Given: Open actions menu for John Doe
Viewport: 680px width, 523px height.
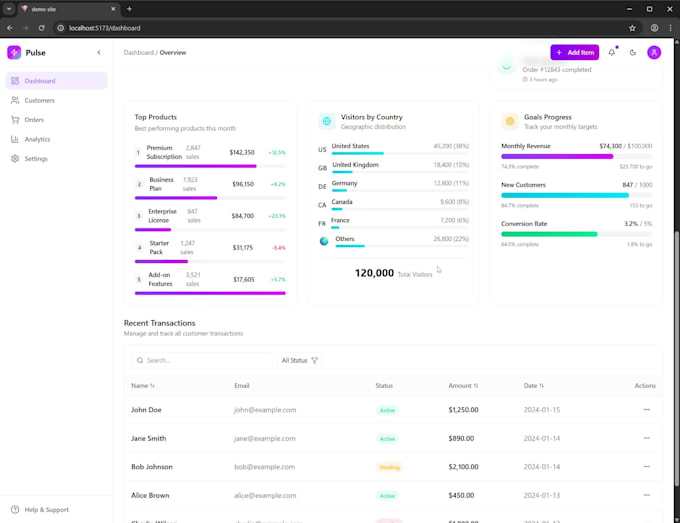Looking at the screenshot, I should click(647, 409).
